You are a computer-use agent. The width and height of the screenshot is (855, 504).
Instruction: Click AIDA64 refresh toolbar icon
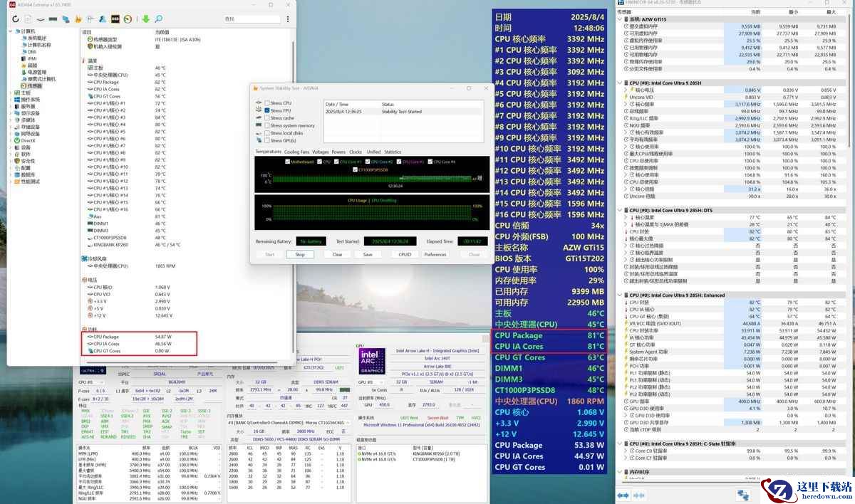tap(16, 19)
